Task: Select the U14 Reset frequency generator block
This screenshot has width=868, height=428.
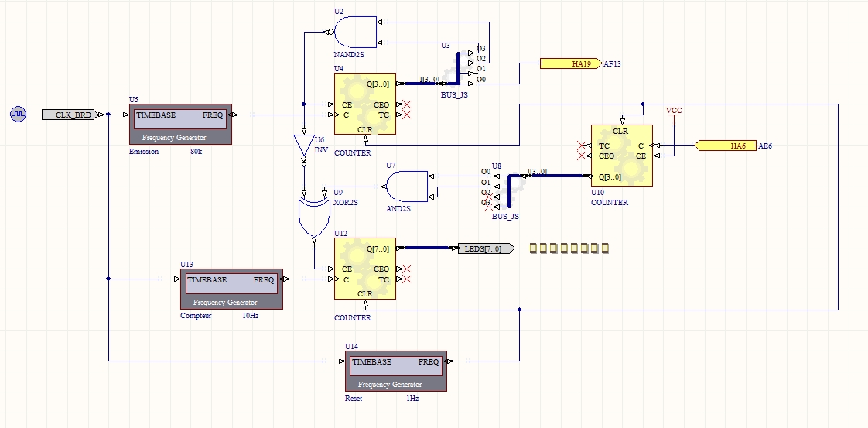Action: tap(395, 371)
